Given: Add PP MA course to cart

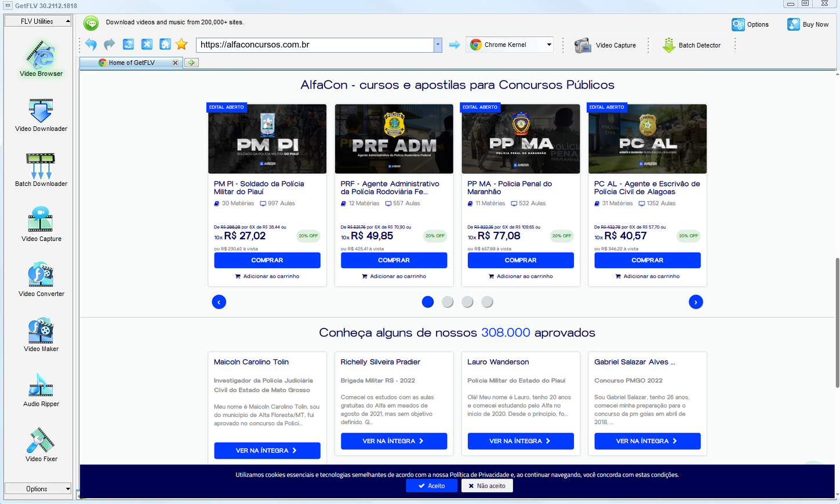Looking at the screenshot, I should click(x=521, y=276).
